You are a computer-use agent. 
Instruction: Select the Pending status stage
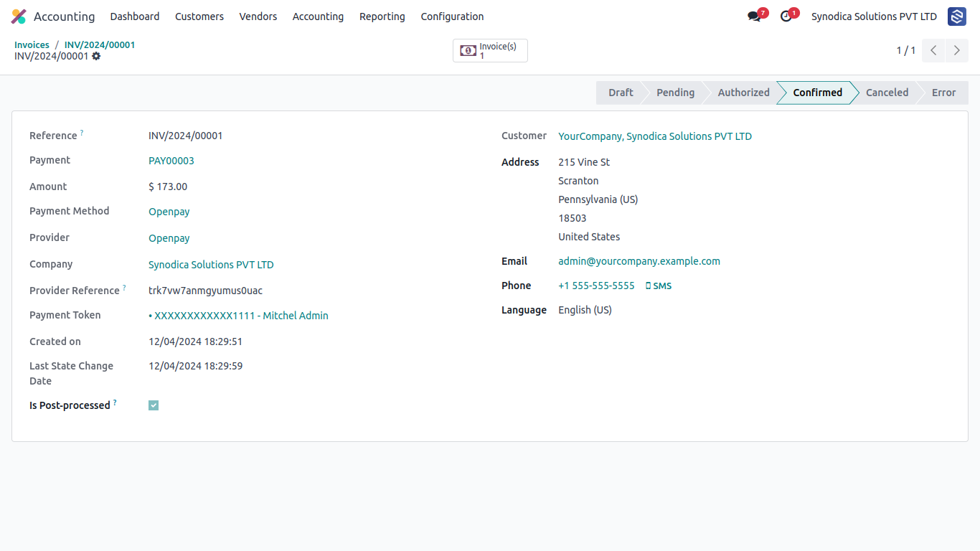click(676, 93)
